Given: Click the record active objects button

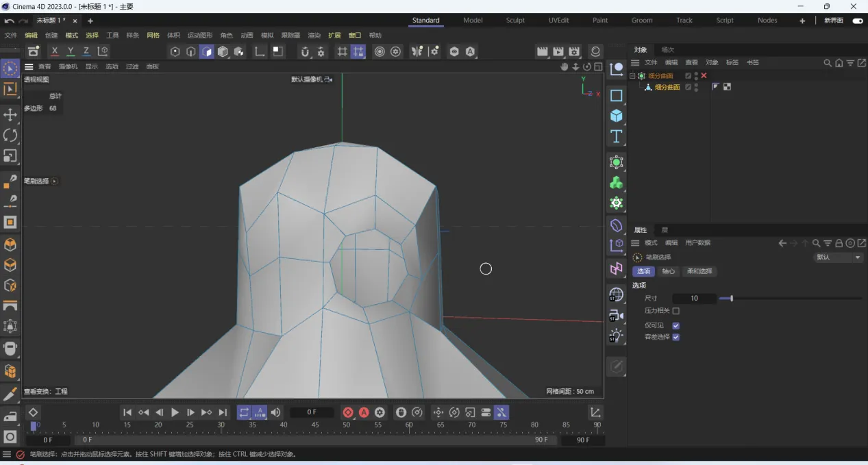Looking at the screenshot, I should click(348, 412).
